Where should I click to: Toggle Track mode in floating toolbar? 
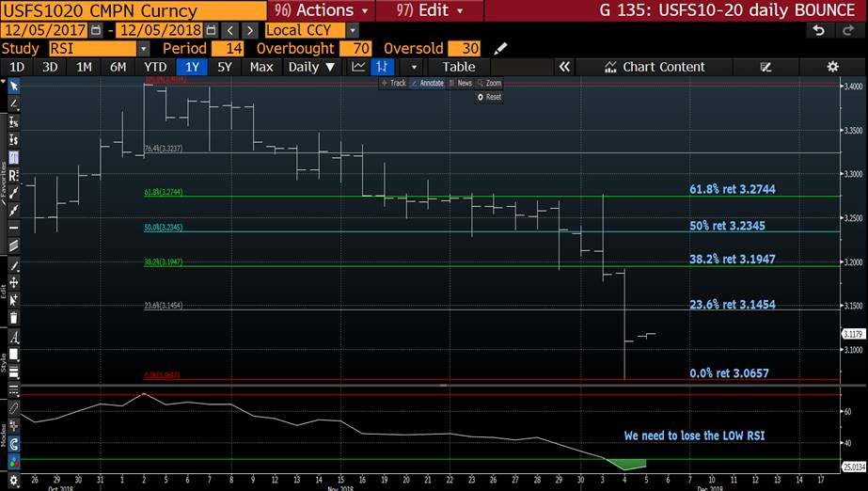coord(394,83)
